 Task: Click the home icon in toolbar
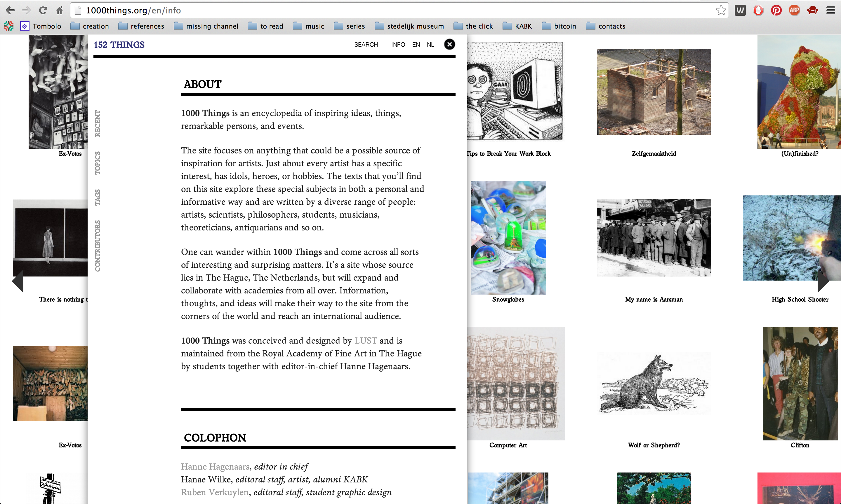(x=60, y=10)
